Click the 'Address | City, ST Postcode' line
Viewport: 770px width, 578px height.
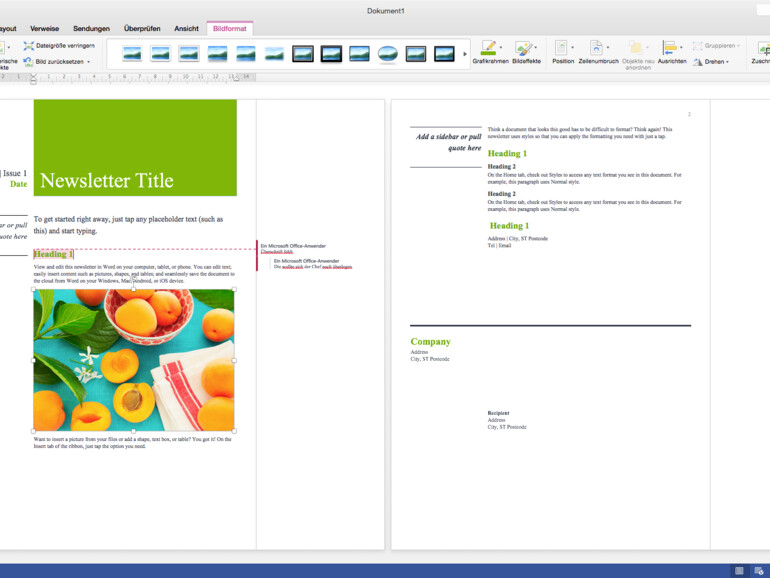click(518, 239)
